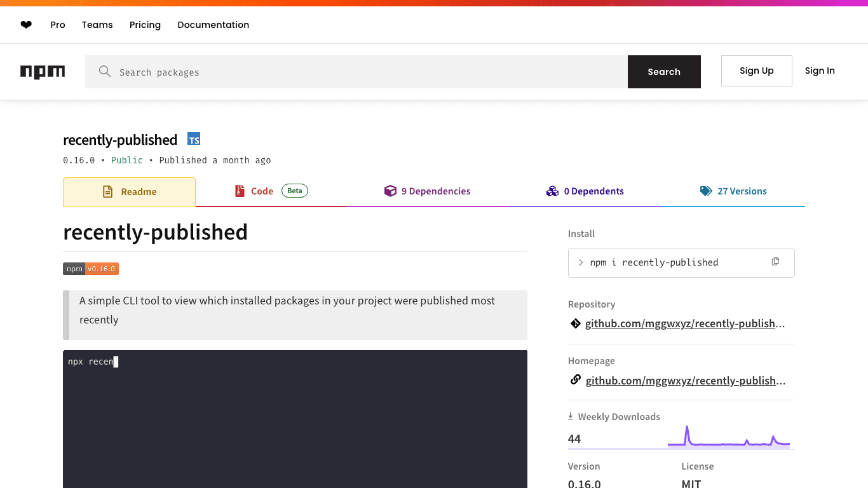Click the TypeScript TS badge icon

[194, 140]
